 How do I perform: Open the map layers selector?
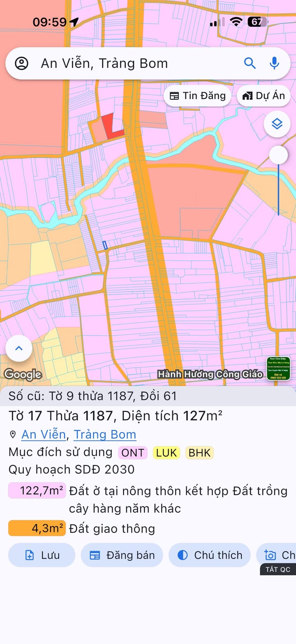point(277,124)
